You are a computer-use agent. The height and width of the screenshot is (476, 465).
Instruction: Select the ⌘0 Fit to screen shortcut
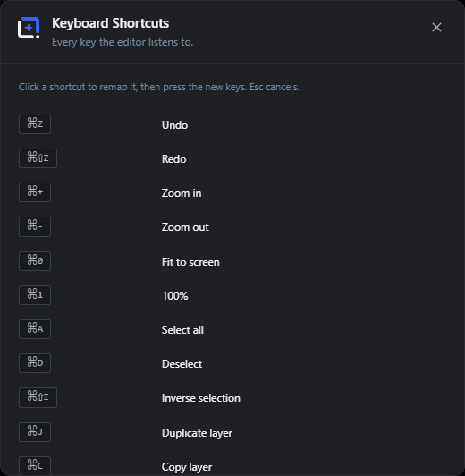coord(35,261)
